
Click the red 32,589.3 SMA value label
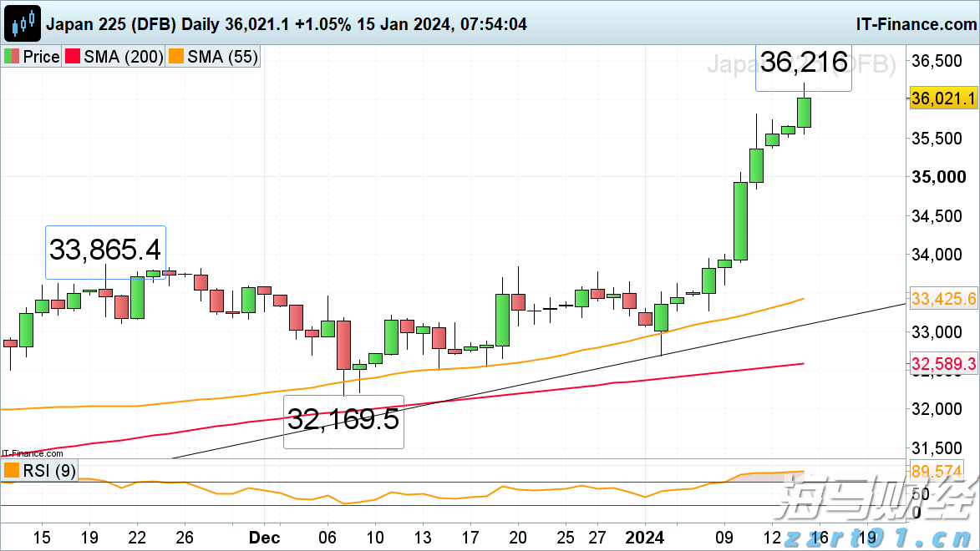pyautogui.click(x=943, y=364)
